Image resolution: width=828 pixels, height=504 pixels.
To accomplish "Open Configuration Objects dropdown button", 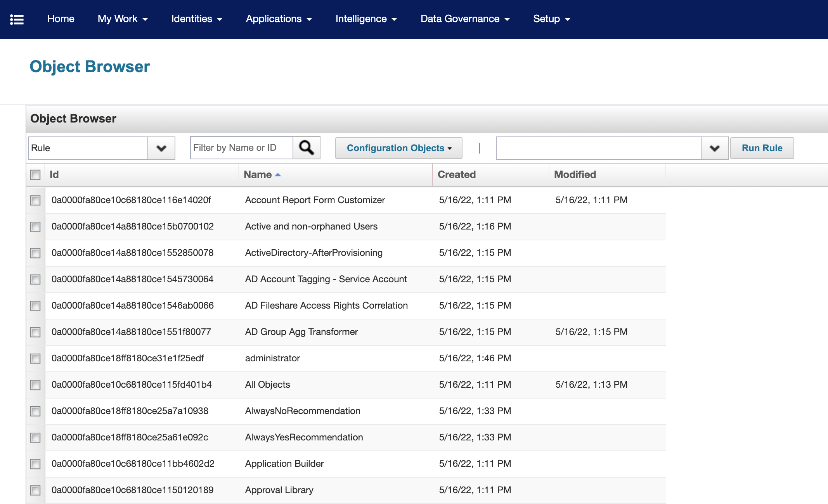I will [398, 148].
